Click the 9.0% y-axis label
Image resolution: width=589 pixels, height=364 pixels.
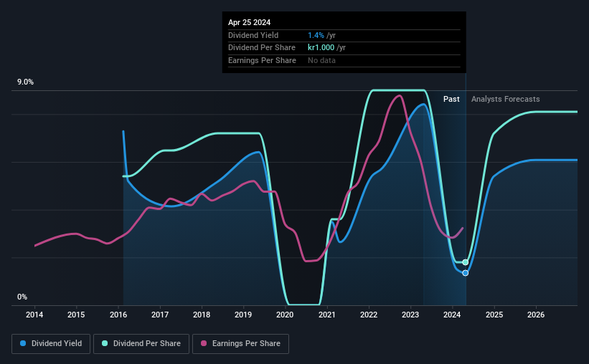click(25, 82)
